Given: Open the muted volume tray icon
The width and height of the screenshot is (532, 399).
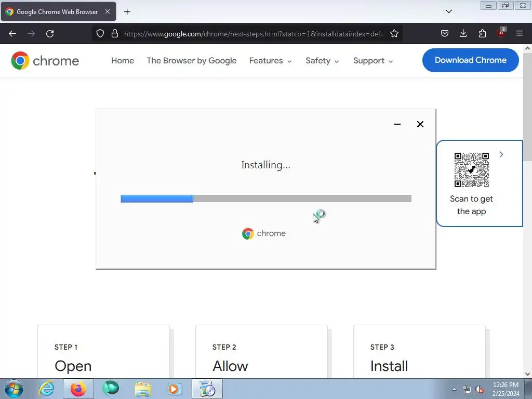Looking at the screenshot, I should coord(480,390).
